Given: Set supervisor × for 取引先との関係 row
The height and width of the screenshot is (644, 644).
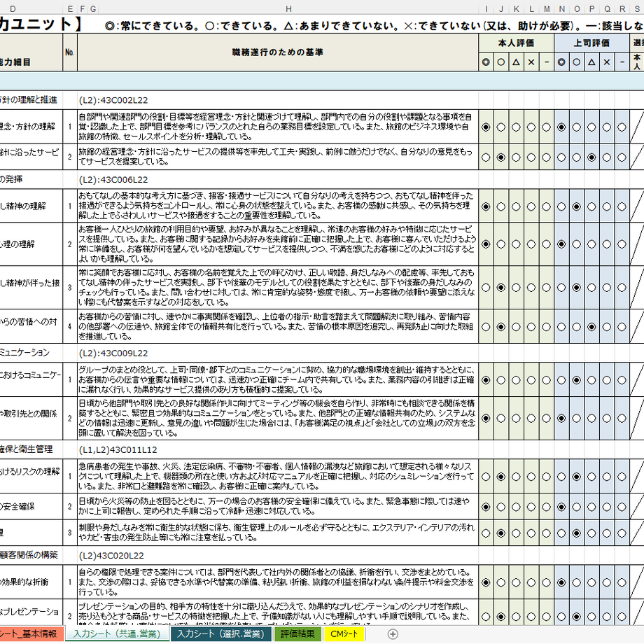Looking at the screenshot, I should (x=607, y=419).
